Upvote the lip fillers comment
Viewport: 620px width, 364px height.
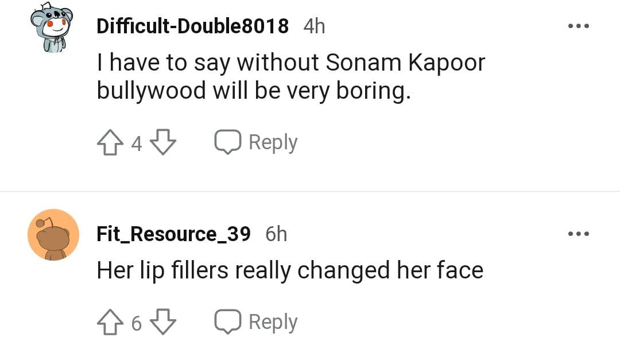[x=109, y=323]
